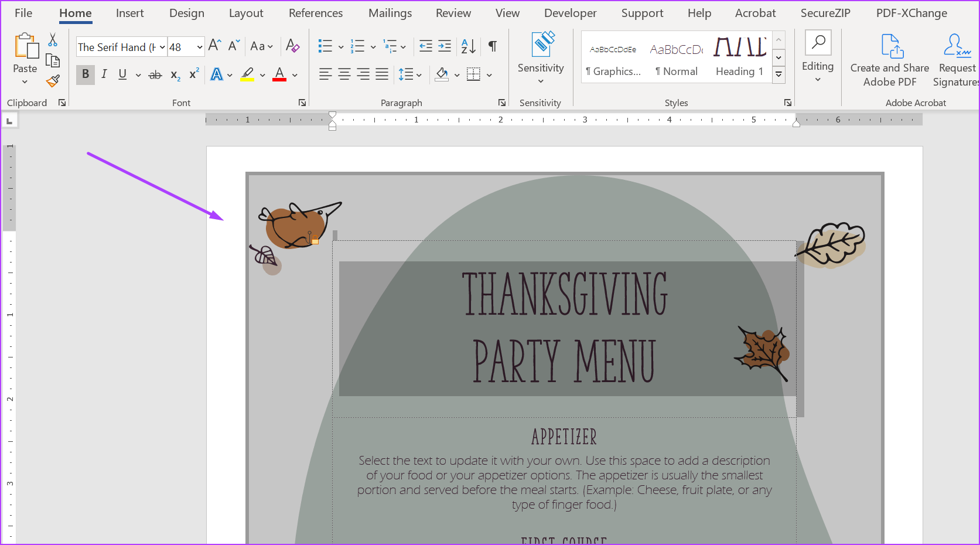
Task: Open the line spacing options dropdown
Action: [x=410, y=74]
